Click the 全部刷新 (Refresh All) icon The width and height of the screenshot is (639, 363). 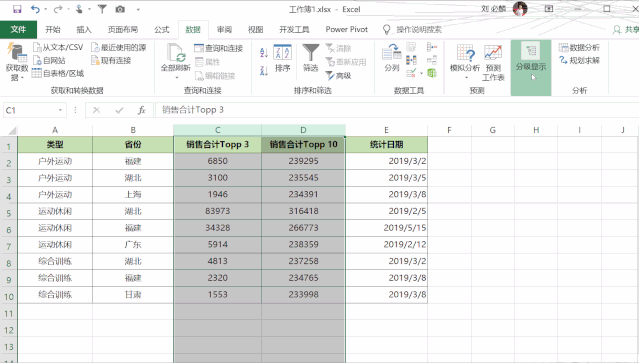tap(176, 53)
